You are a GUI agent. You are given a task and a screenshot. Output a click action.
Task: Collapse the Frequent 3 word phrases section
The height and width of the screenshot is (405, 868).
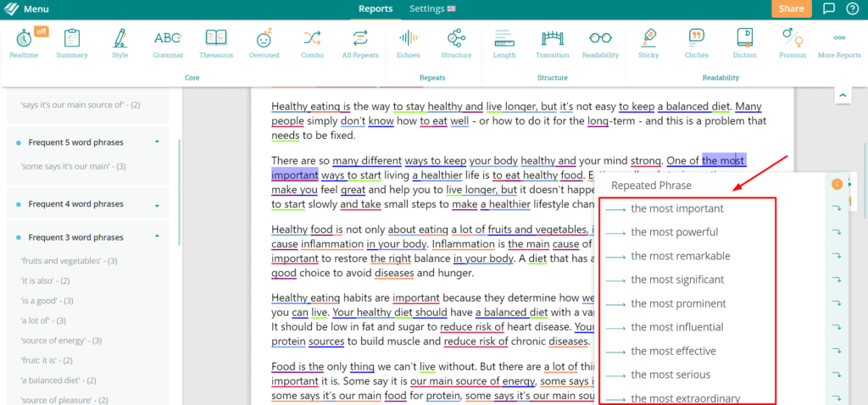157,237
